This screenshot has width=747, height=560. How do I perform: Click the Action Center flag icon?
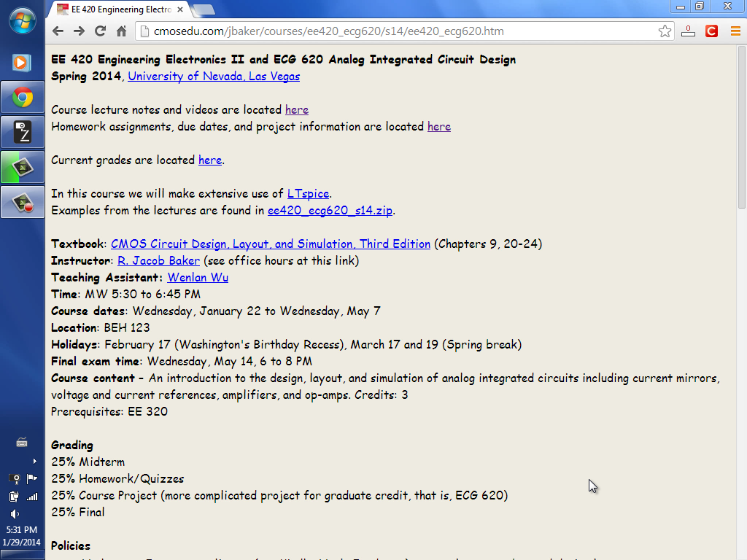click(32, 478)
